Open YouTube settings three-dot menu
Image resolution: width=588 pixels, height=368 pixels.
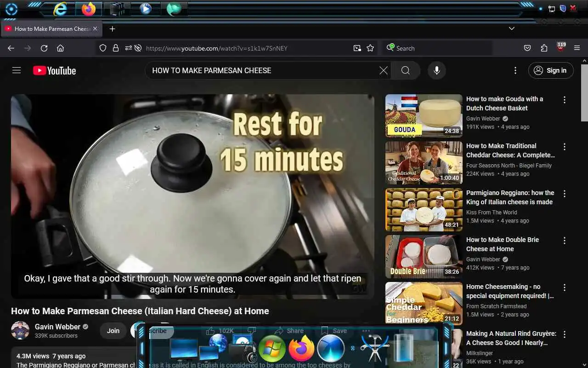(x=515, y=70)
